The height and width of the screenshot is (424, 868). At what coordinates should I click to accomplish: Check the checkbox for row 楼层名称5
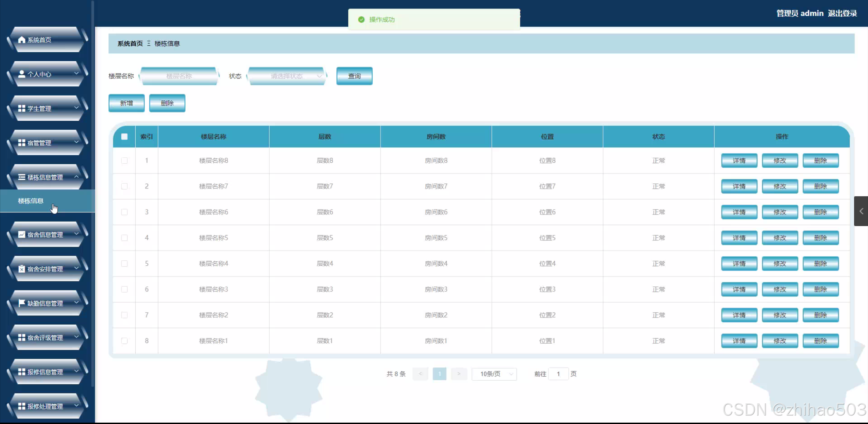tap(124, 238)
